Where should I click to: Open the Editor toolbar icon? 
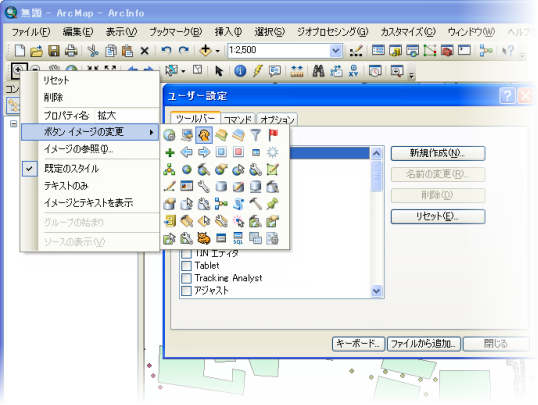356,51
